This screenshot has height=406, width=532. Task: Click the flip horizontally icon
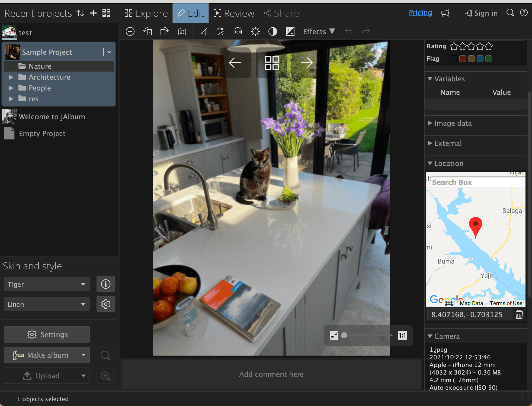(238, 32)
